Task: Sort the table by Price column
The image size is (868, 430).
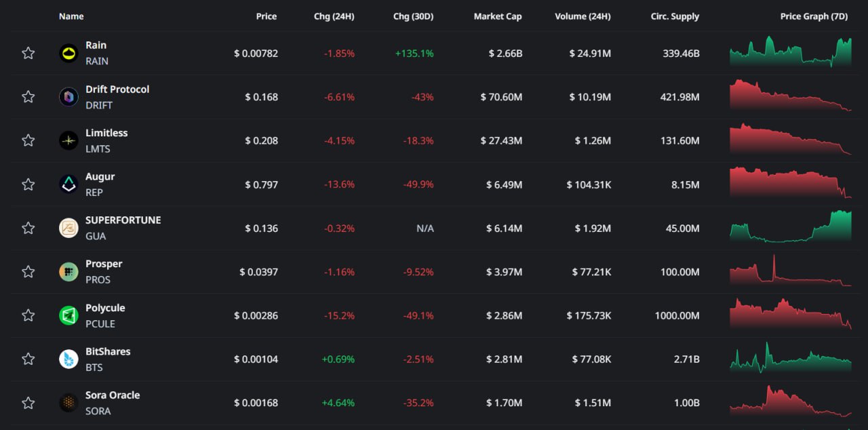Action: [x=266, y=16]
